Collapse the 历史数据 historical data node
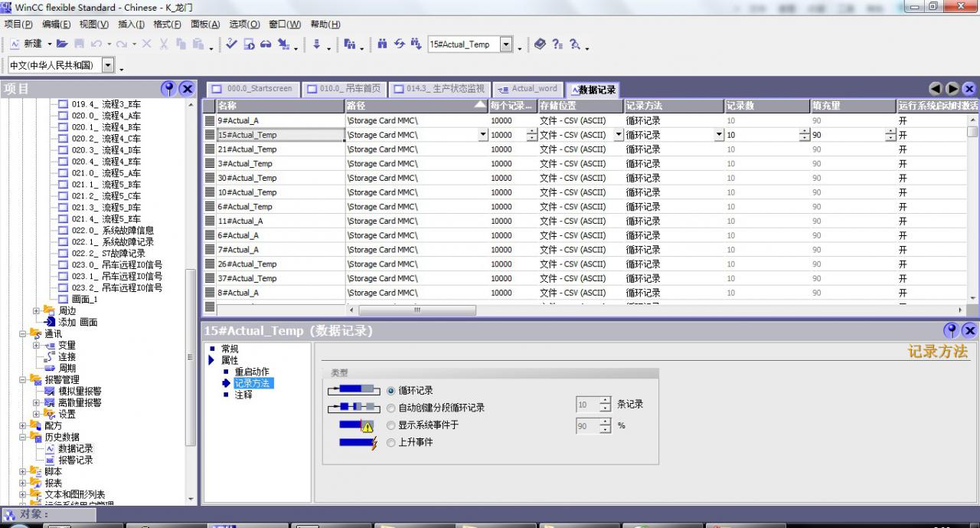Screen dimensions: 980x528 click(x=23, y=438)
